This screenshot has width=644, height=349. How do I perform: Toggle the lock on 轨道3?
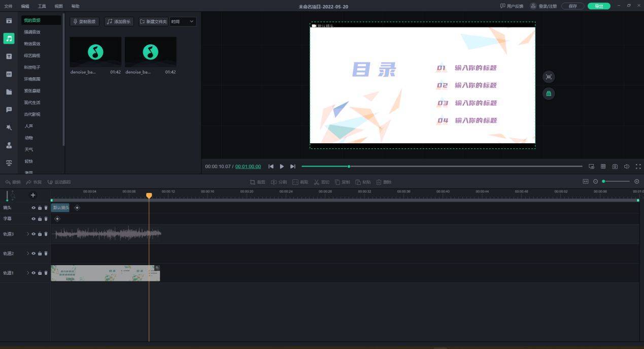click(40, 234)
